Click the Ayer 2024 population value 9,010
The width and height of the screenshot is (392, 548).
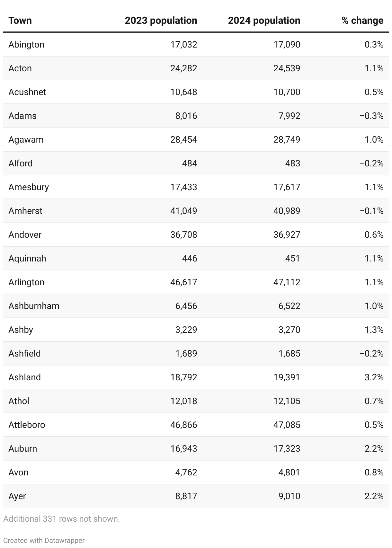coord(289,496)
